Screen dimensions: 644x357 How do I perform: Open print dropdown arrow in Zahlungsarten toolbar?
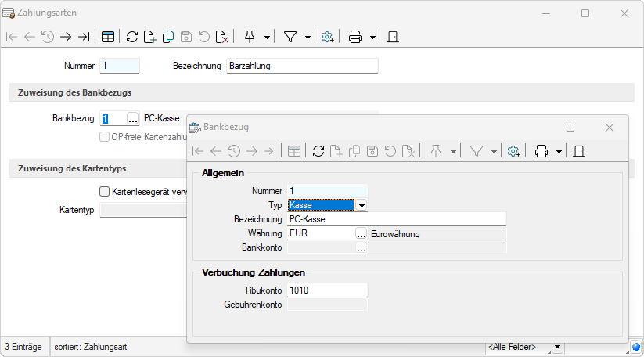coord(372,37)
